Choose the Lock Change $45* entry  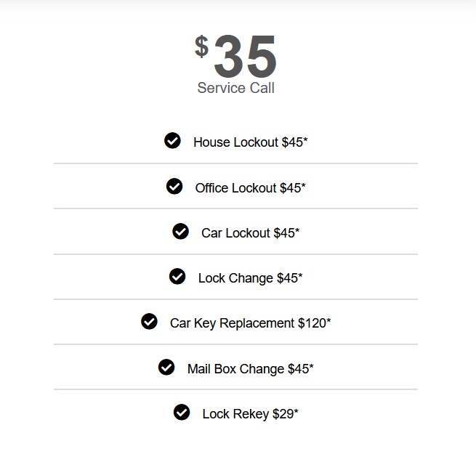(x=250, y=278)
